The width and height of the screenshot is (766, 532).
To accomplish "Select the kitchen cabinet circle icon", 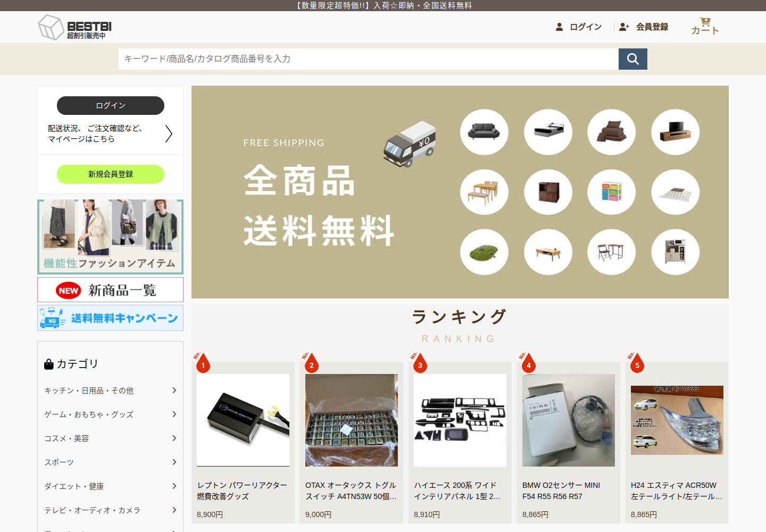I will click(x=676, y=252).
